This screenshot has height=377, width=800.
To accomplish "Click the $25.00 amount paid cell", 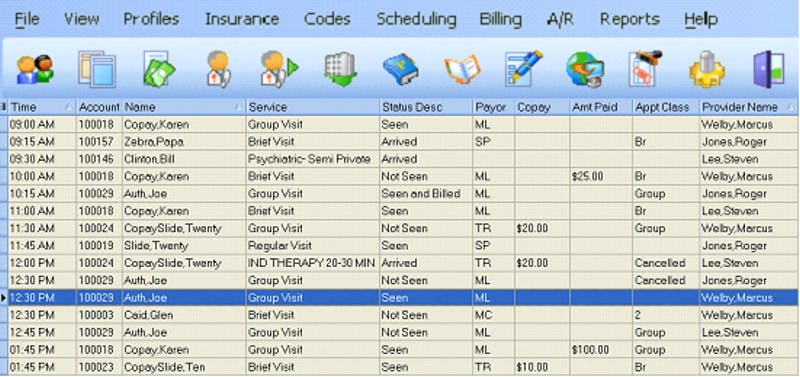I will pos(601,177).
